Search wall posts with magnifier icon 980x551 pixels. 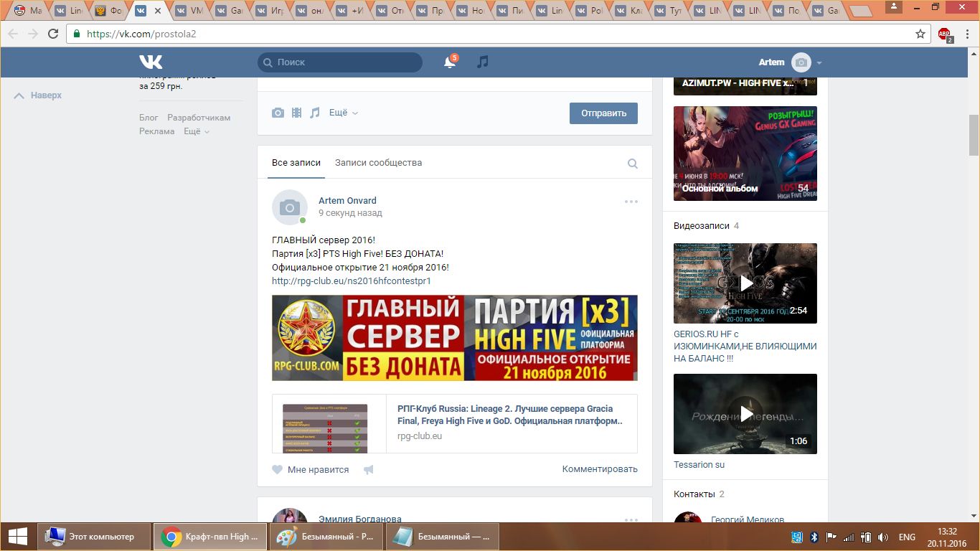coord(633,164)
